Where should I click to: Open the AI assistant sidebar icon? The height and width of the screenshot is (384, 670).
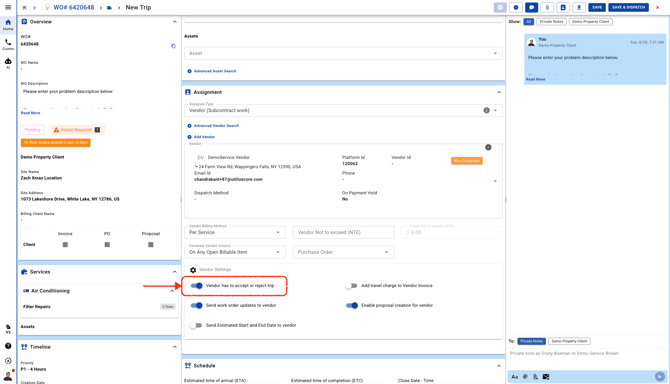pyautogui.click(x=8, y=63)
